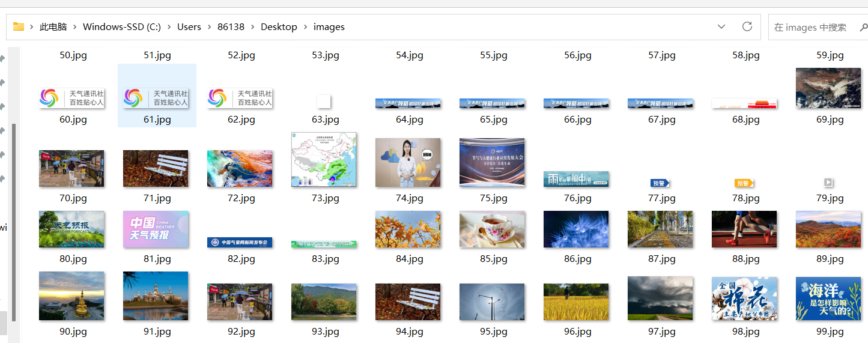Select the 95.jpg sun halo thumbnail
Screen dimensions: 868x343
(492, 302)
